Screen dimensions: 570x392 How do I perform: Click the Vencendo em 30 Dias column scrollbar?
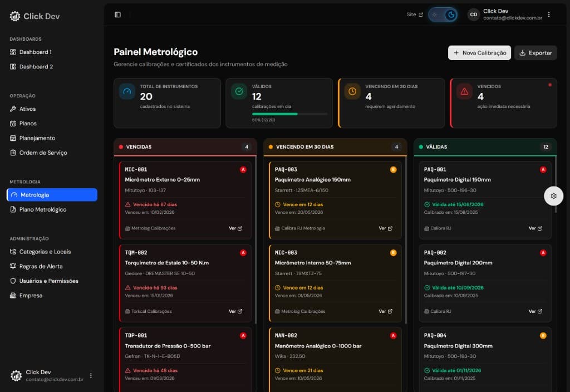[x=406, y=240]
